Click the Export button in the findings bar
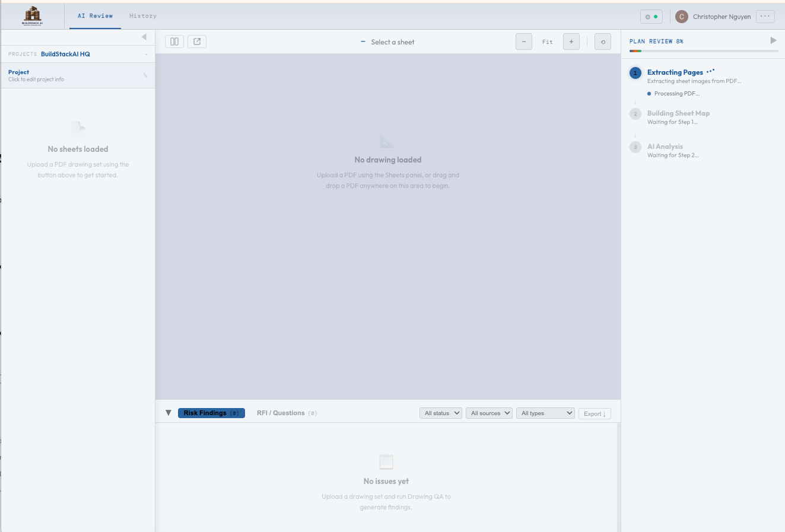 (x=595, y=413)
